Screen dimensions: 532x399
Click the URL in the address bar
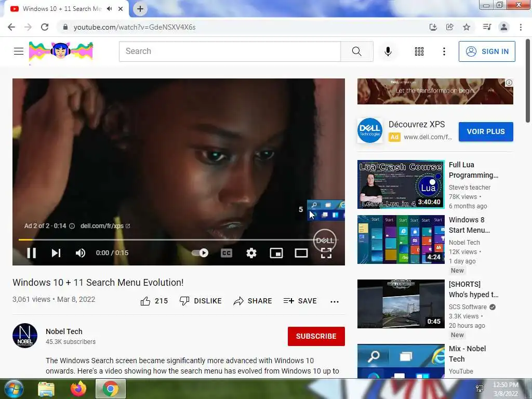135,27
